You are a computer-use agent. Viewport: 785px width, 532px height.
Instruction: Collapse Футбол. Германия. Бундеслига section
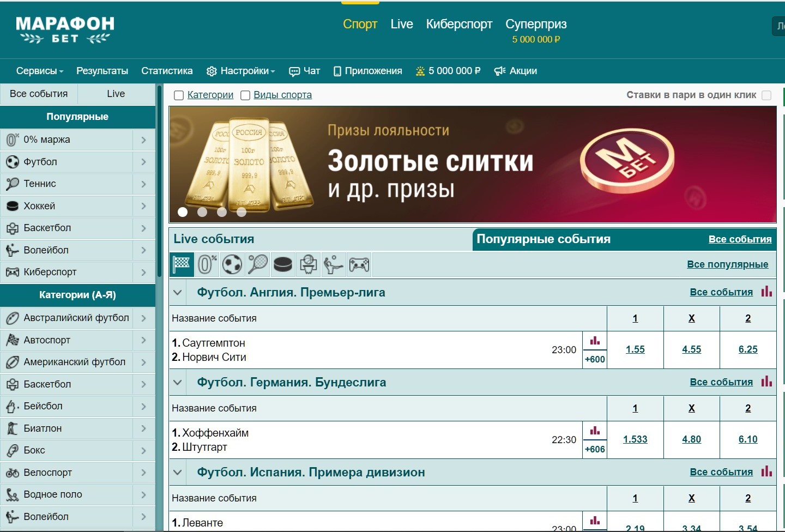[x=177, y=382]
